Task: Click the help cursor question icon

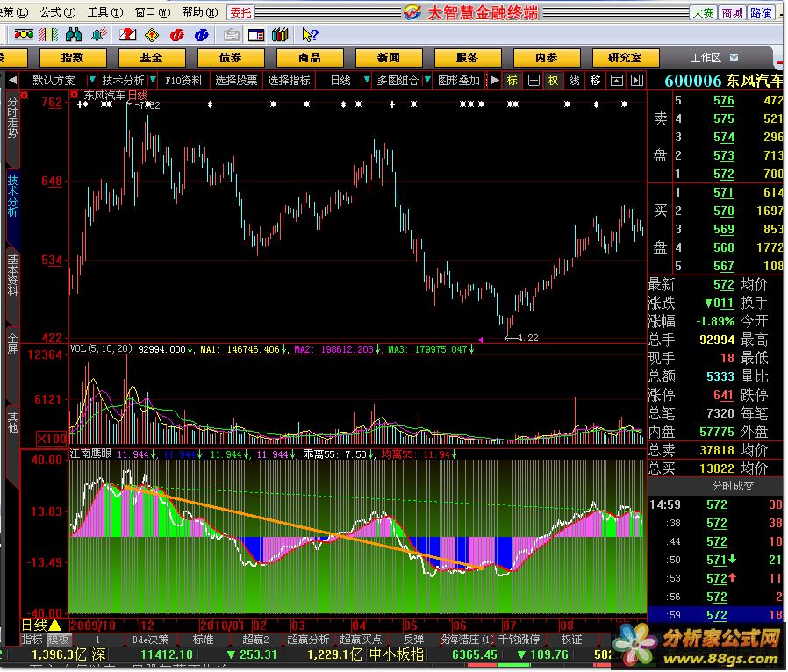Action: [310, 34]
